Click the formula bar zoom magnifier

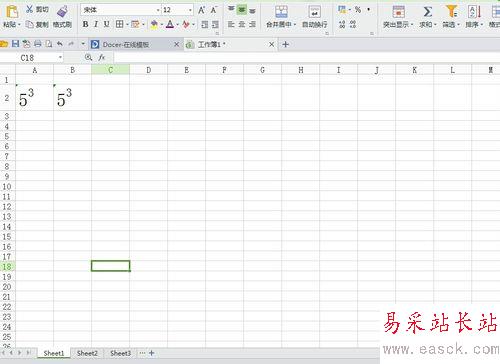(x=88, y=57)
